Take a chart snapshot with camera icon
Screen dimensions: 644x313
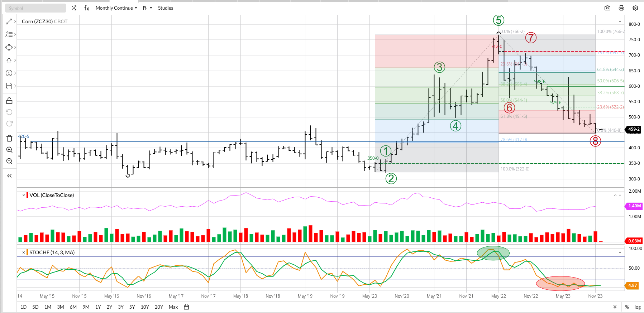coord(607,8)
